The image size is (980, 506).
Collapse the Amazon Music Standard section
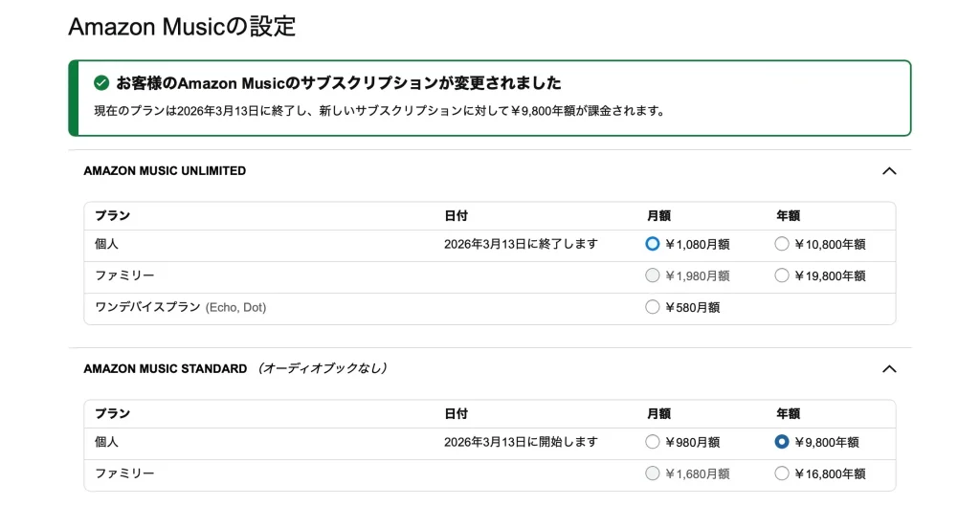pyautogui.click(x=889, y=369)
